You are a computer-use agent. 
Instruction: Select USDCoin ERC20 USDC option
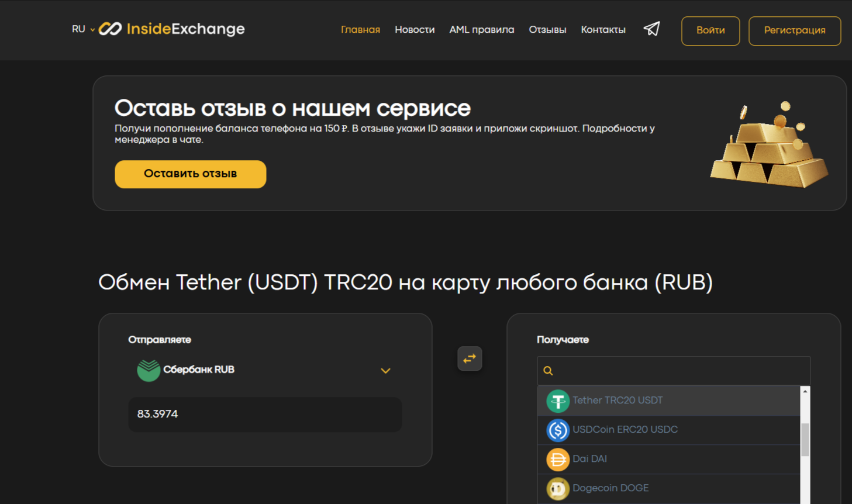(668, 430)
